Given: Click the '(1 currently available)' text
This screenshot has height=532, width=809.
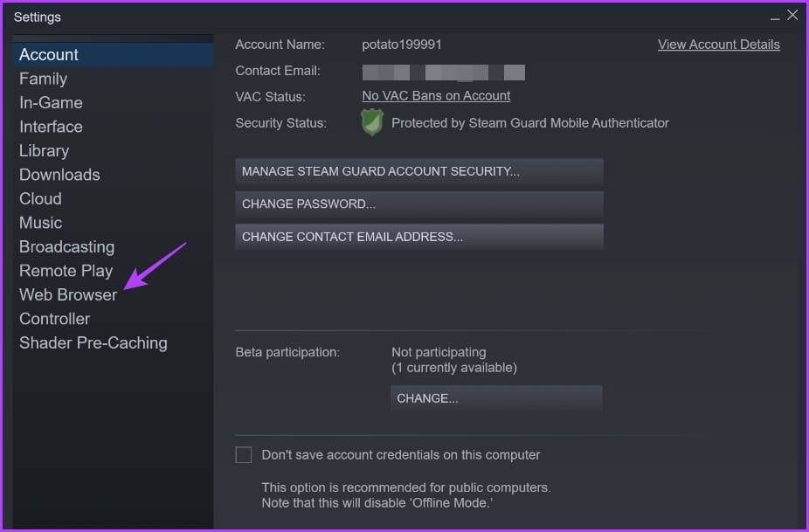Looking at the screenshot, I should tap(454, 368).
